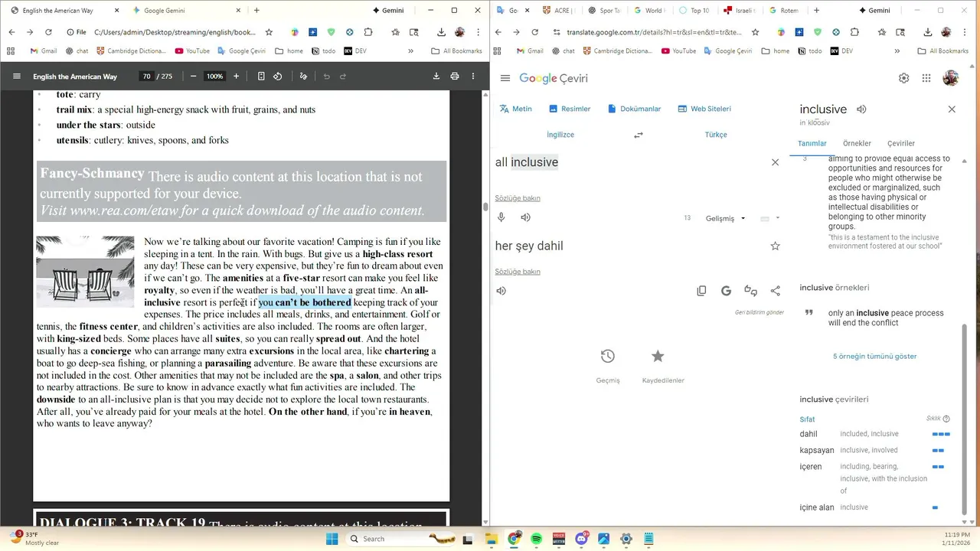Click 'Sözlüğe bakın' under source text
980x551 pixels.
tap(518, 198)
